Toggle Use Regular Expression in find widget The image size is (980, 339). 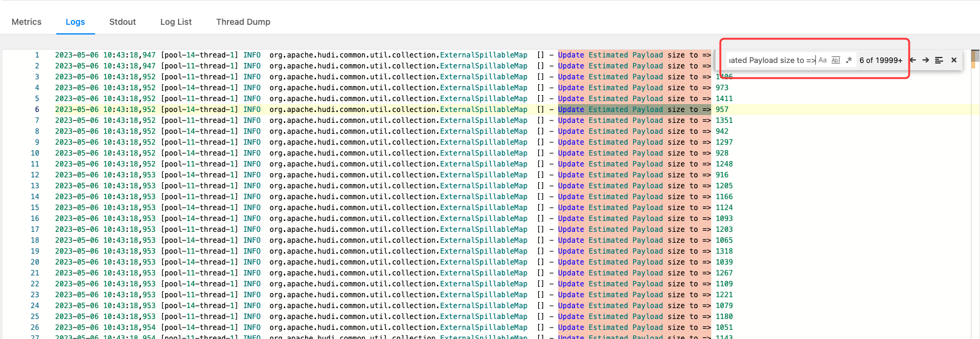point(849,60)
